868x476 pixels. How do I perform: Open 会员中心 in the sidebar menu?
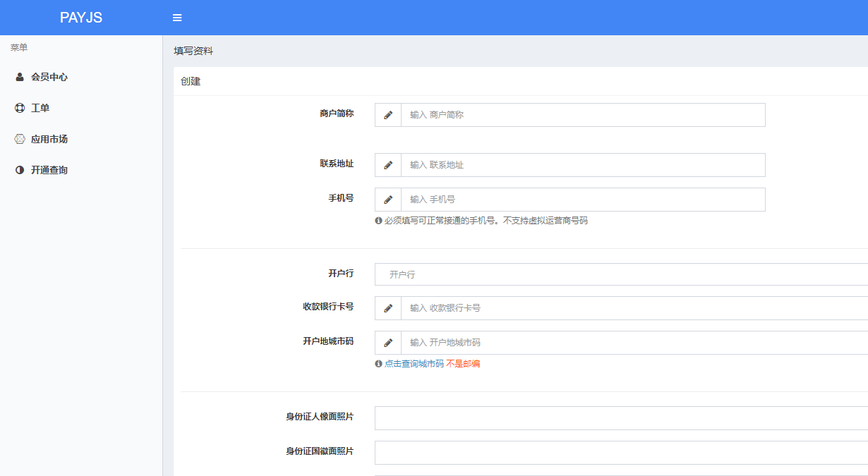[49, 77]
